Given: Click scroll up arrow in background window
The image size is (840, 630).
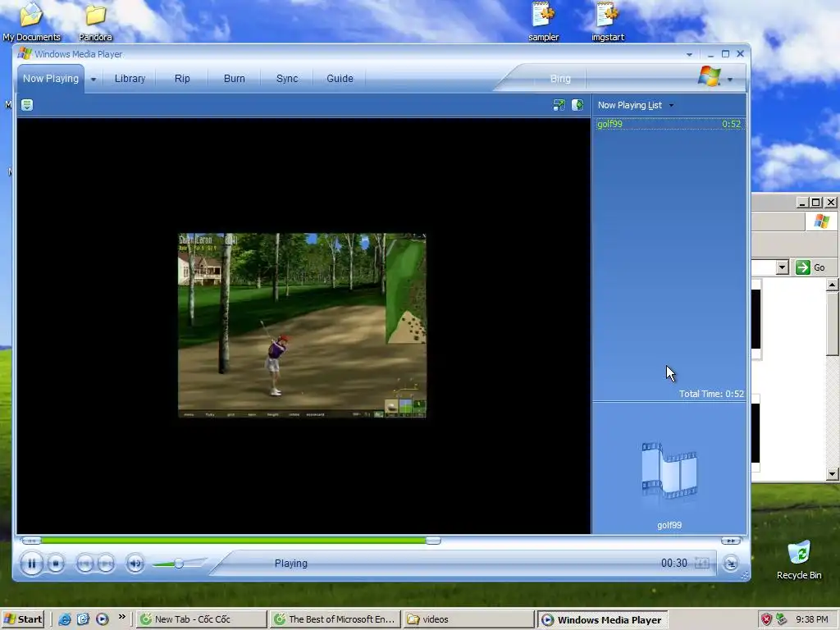Looking at the screenshot, I should [x=832, y=285].
